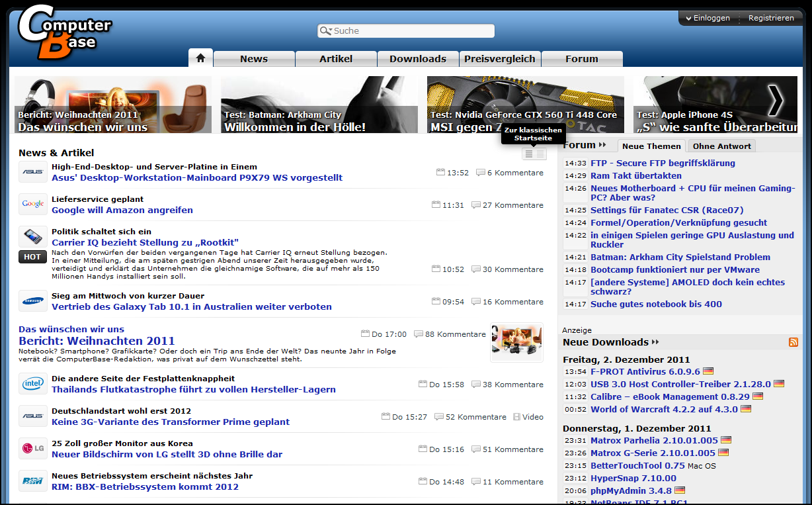Open teaser Nvidia GeForce GTX 560 Ti
Image resolution: width=812 pixels, height=505 pixels.
[x=526, y=105]
